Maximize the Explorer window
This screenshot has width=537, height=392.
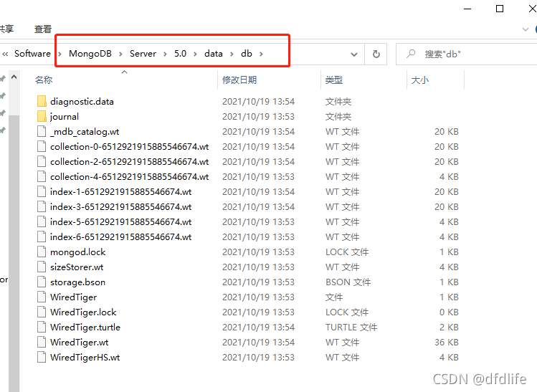pos(500,9)
